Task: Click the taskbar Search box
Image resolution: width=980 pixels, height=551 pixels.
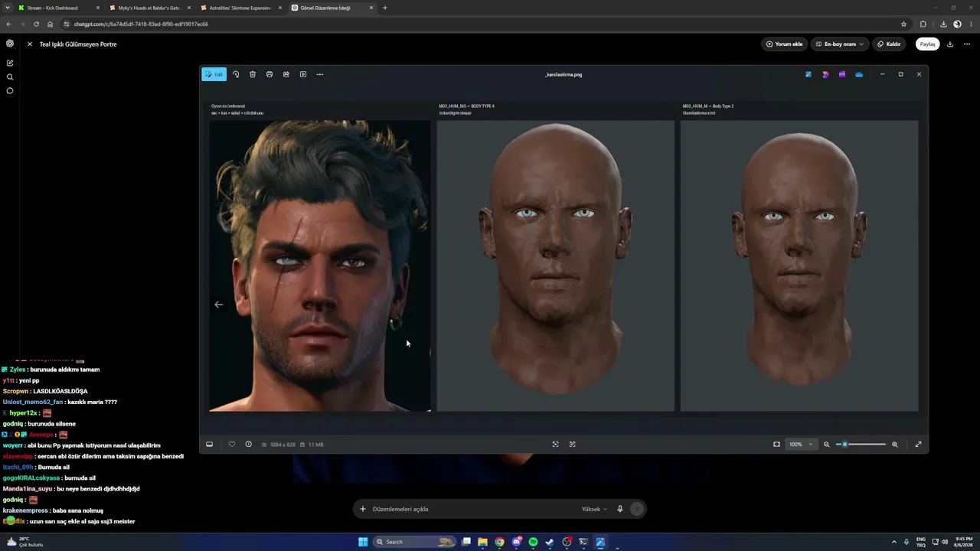Action: (x=415, y=542)
